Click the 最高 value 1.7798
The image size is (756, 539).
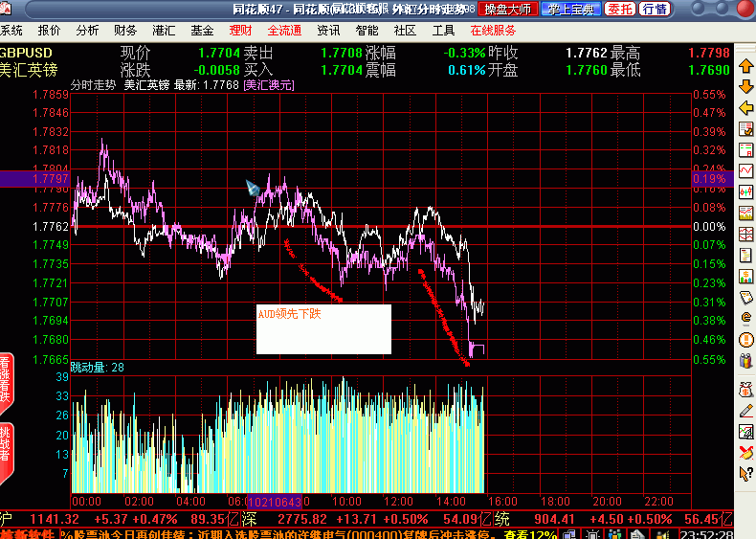(x=709, y=53)
